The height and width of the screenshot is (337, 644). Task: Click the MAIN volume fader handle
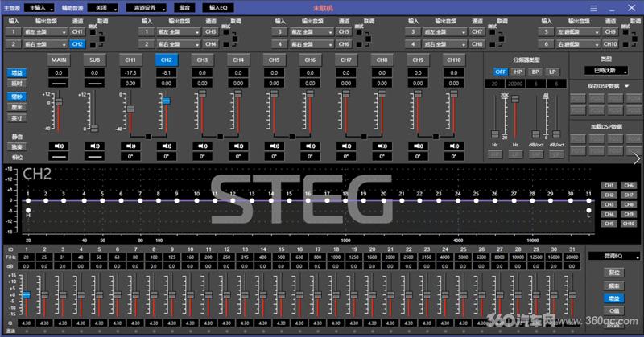(59, 101)
